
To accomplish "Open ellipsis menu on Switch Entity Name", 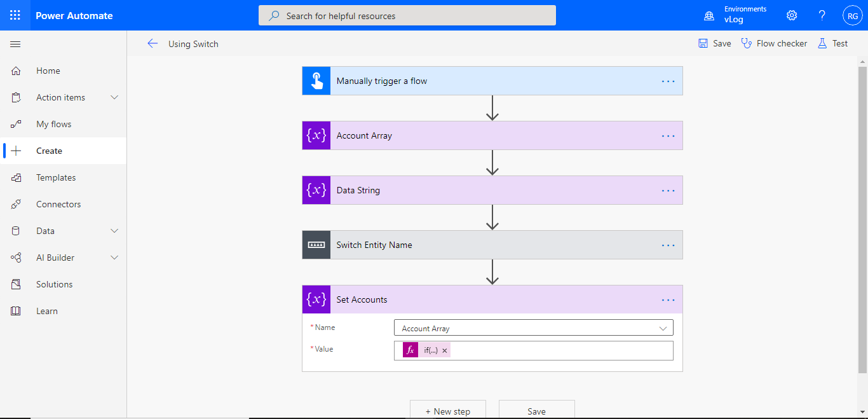I will (668, 245).
